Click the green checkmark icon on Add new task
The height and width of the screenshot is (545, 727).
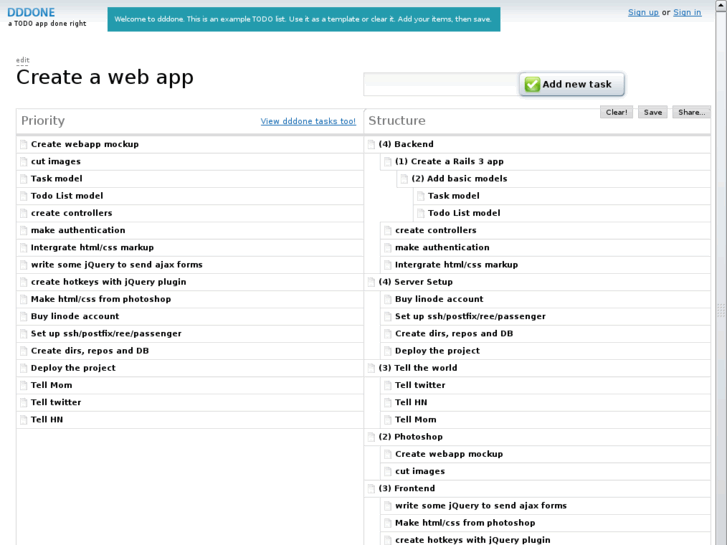(x=532, y=85)
